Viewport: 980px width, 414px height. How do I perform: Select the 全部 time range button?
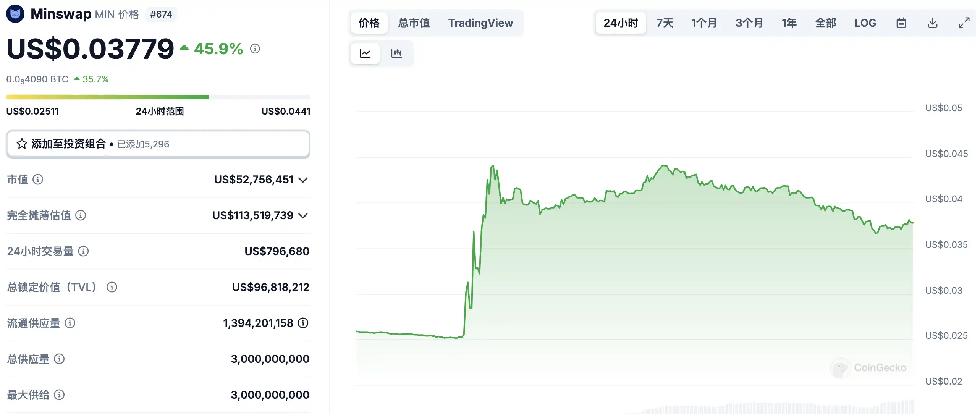pos(825,23)
